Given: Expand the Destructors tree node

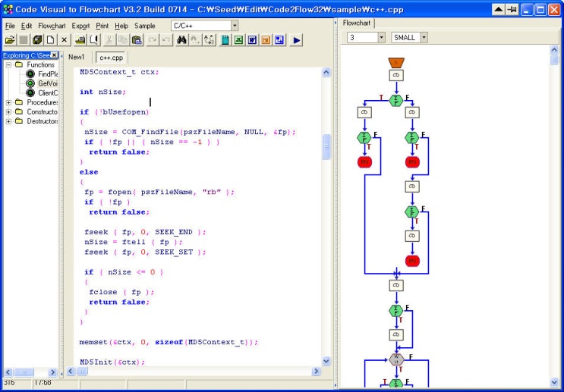Looking at the screenshot, I should 8,121.
